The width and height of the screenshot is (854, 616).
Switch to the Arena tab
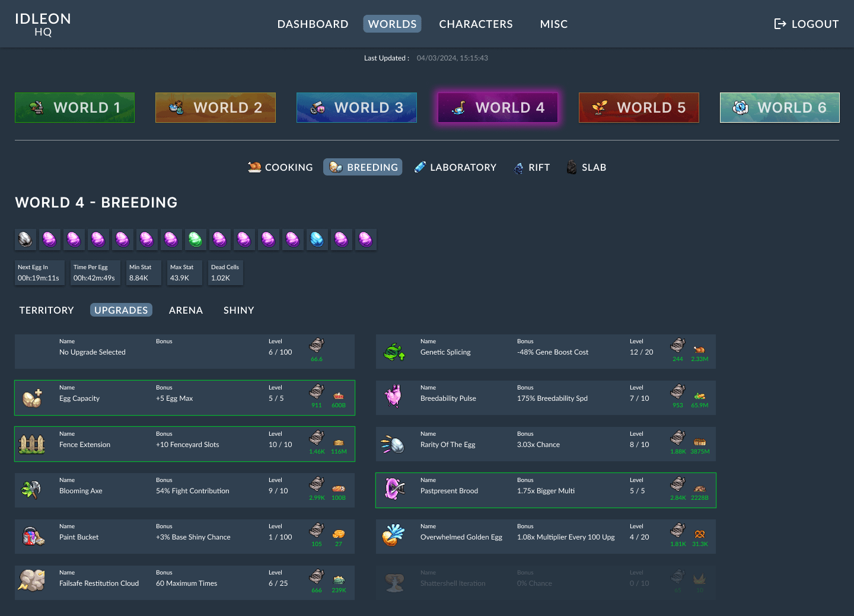(186, 310)
